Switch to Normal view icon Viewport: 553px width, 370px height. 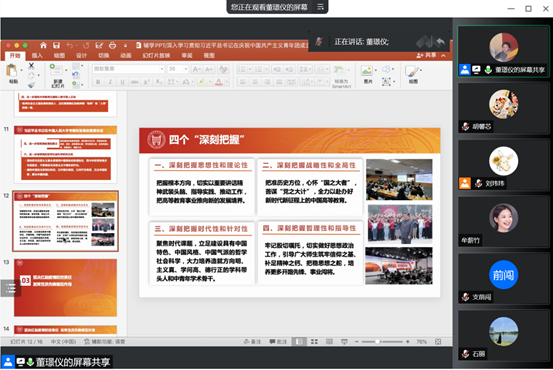point(299,341)
